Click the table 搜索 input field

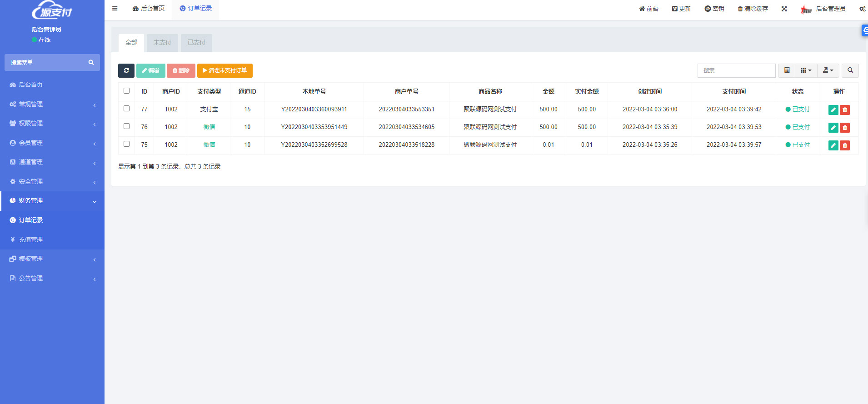point(736,70)
